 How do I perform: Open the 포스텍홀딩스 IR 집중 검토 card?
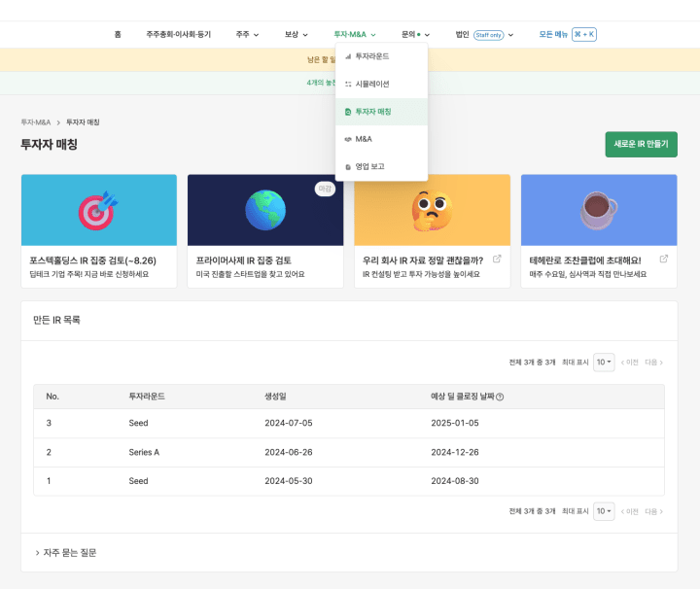point(99,231)
